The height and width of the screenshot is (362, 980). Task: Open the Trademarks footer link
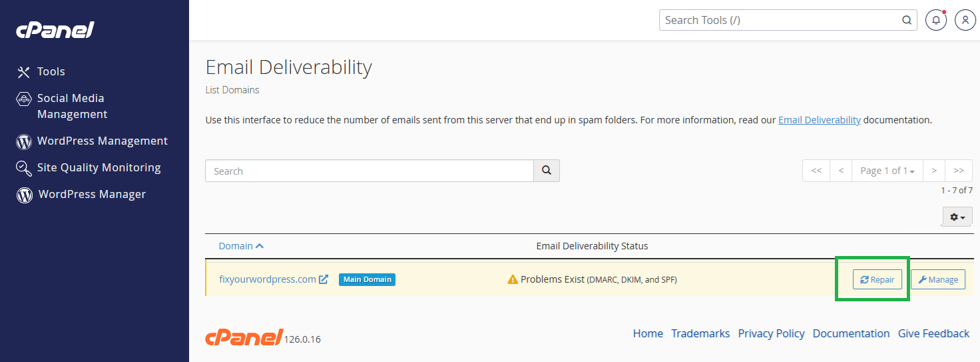point(700,333)
